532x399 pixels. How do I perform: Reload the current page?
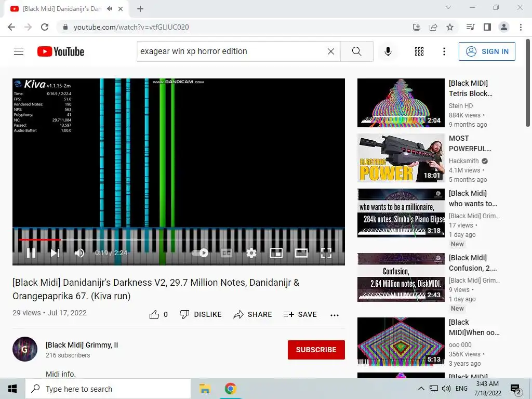point(45,27)
